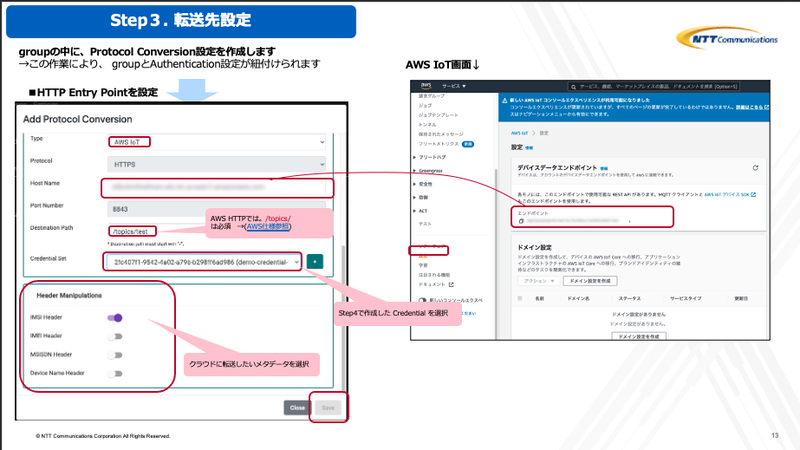Open the サービス menu in AWS header
800x450 pixels.
point(454,86)
